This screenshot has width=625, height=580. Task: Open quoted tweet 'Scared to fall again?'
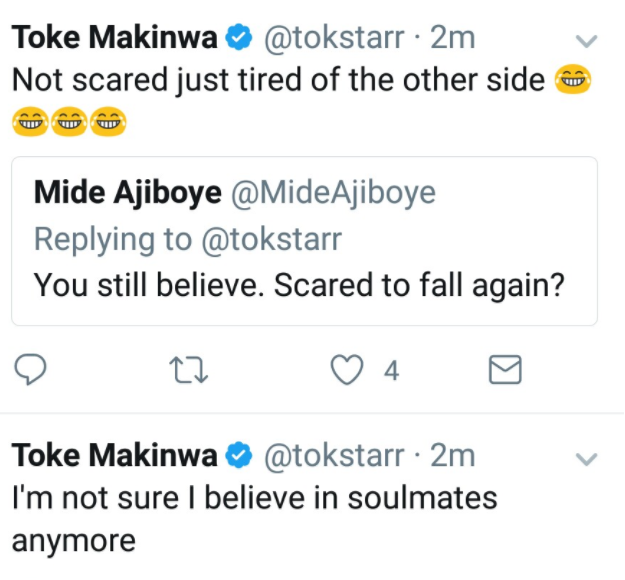(x=305, y=241)
